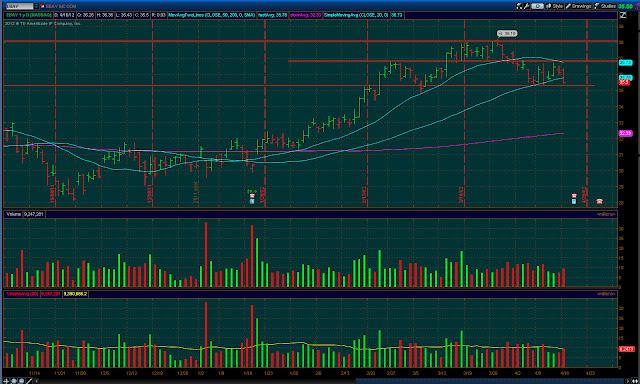
Task: Open the symbol selector dropdown arrow
Action: (36, 6)
